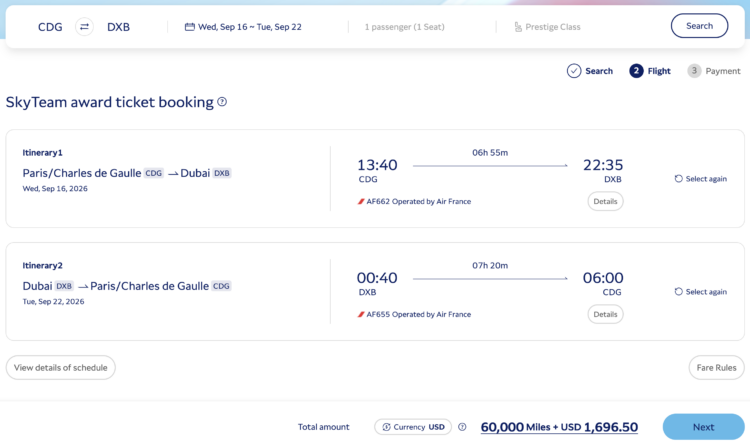Open help icon beside Currency USD
This screenshot has height=445, width=750.
[462, 427]
